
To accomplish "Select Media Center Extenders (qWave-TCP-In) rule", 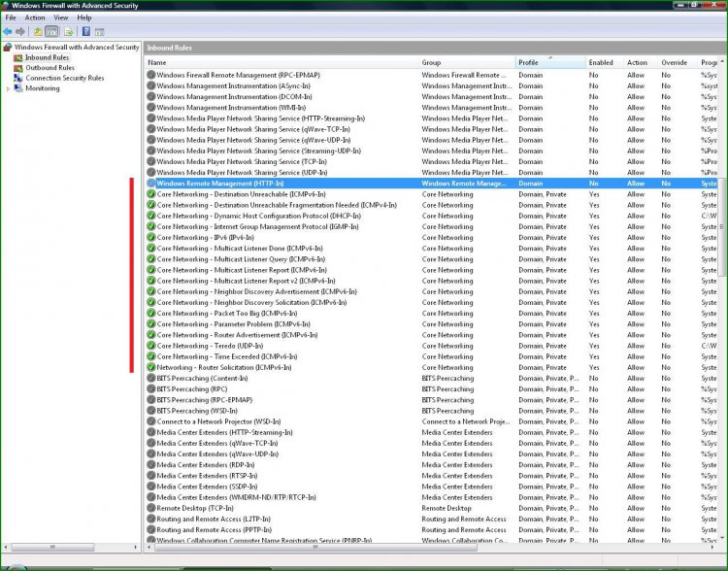I will 432,443.
